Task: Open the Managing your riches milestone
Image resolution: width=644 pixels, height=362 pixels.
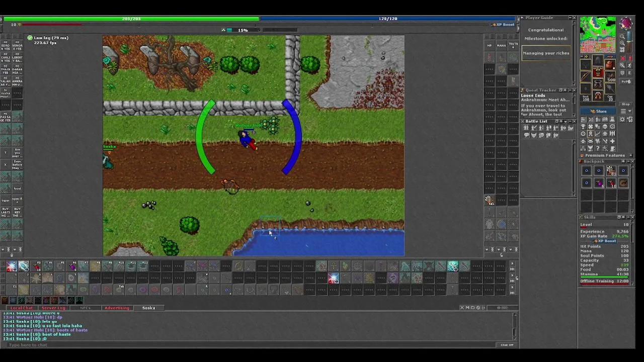Action: pos(546,53)
